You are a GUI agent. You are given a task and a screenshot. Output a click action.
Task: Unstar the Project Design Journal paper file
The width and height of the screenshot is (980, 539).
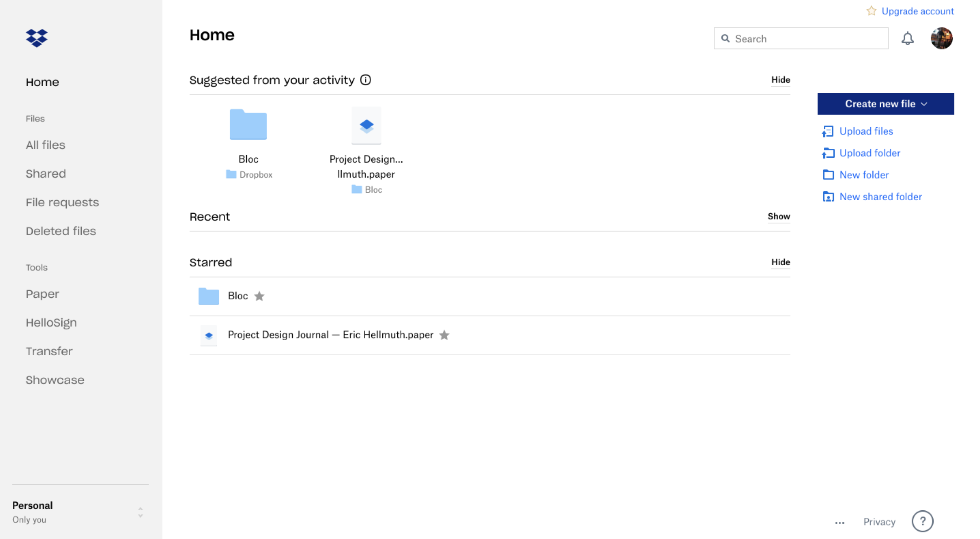tap(445, 335)
